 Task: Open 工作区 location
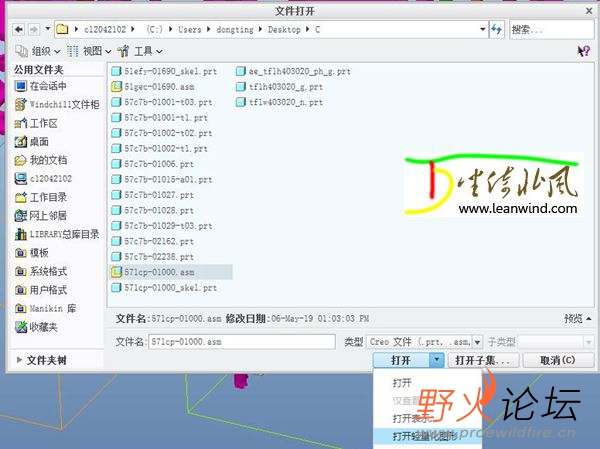[x=36, y=123]
